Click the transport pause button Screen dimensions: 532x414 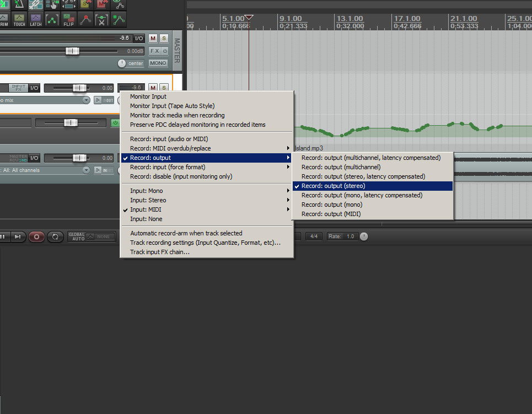[x=3, y=236]
